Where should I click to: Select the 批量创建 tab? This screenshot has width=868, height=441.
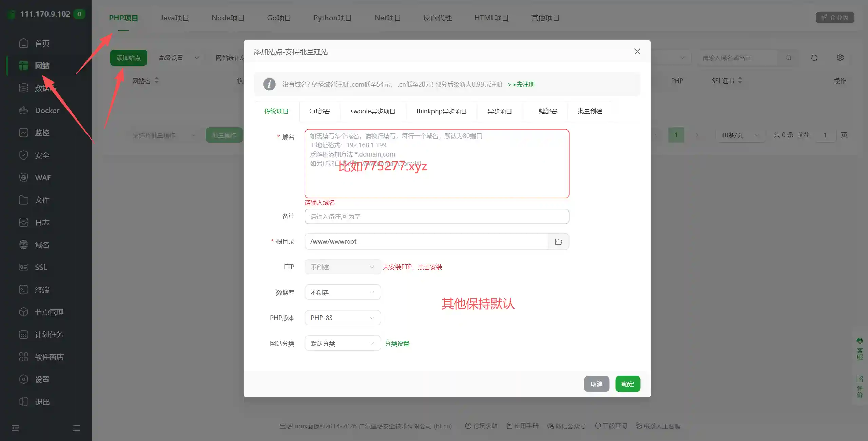[590, 111]
